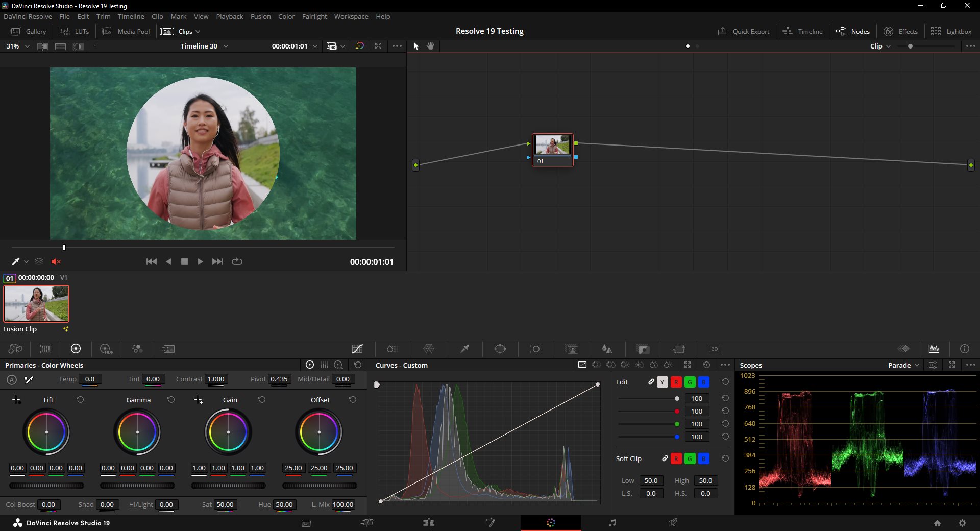The width and height of the screenshot is (980, 531).
Task: Select the hand pan tool in node editor
Action: (430, 46)
